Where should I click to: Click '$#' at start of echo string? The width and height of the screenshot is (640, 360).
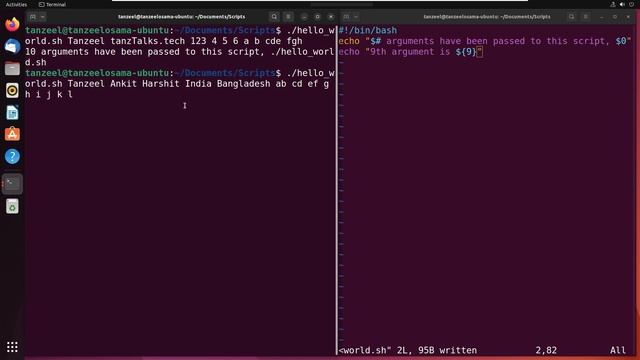pyautogui.click(x=376, y=41)
